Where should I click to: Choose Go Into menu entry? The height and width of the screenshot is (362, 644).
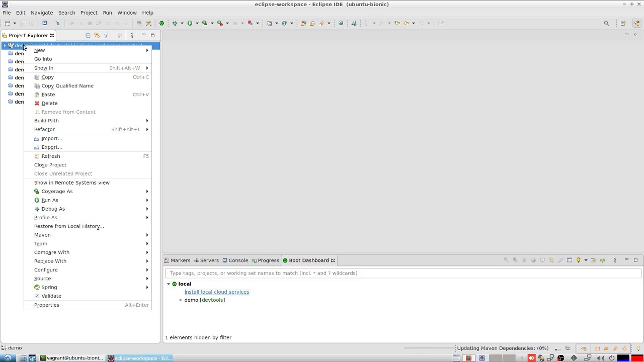[x=88, y=59]
